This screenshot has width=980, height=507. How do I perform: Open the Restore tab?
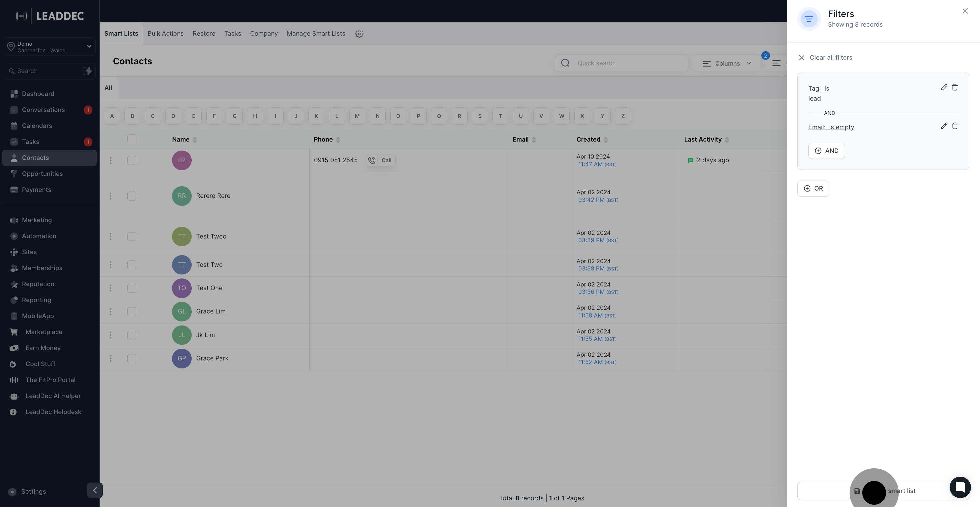tap(204, 34)
